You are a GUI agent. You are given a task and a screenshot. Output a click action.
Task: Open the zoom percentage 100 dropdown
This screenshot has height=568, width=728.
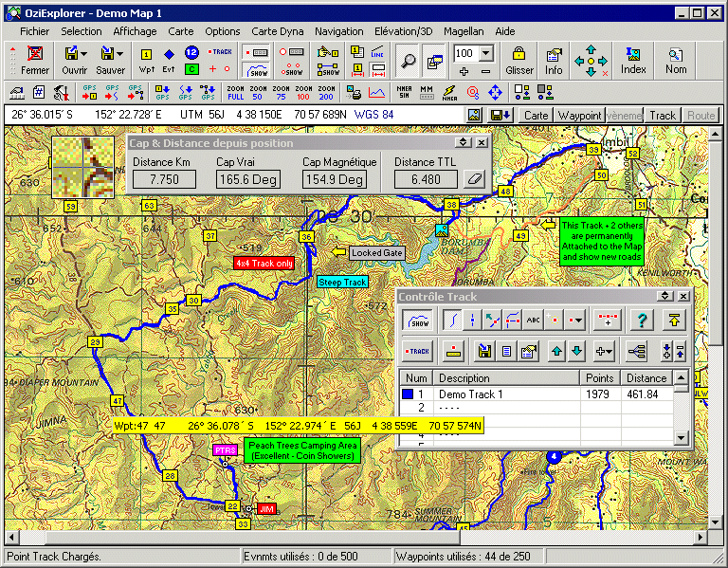point(485,53)
